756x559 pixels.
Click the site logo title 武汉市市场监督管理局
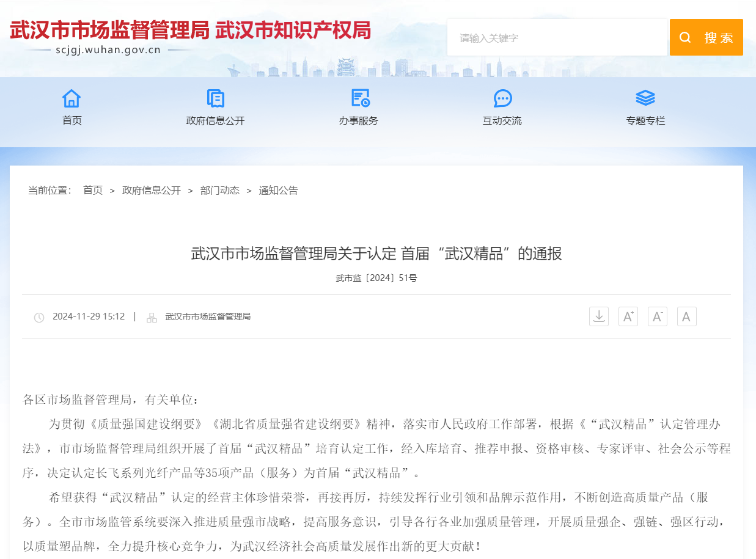(x=110, y=31)
